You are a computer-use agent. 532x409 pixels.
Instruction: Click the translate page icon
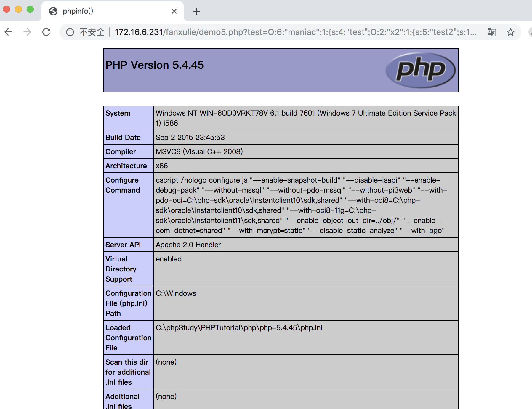[492, 32]
